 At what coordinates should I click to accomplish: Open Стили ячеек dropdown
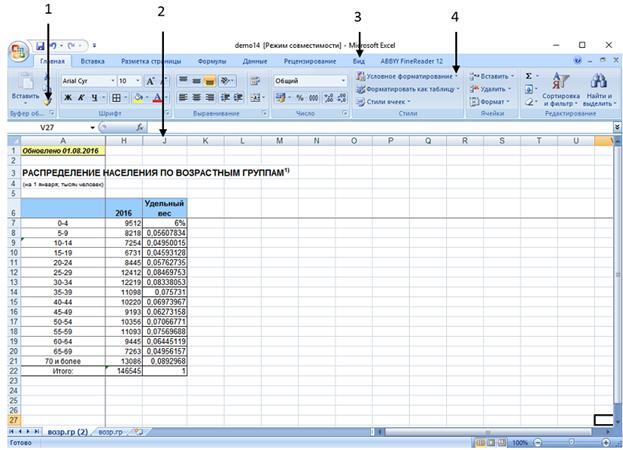coord(383,102)
